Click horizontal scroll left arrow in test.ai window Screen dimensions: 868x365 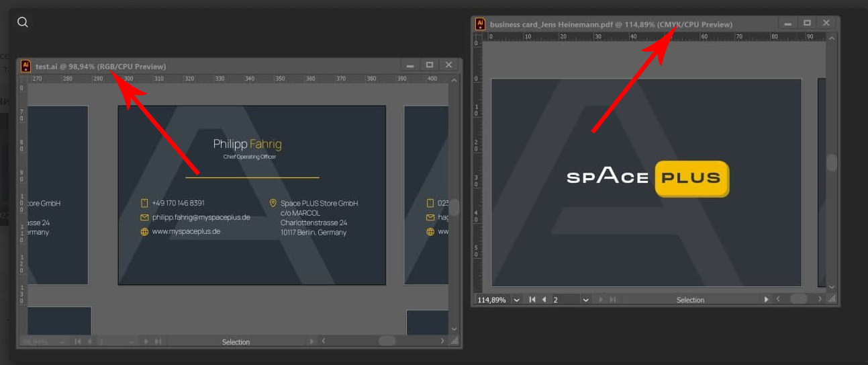[324, 341]
